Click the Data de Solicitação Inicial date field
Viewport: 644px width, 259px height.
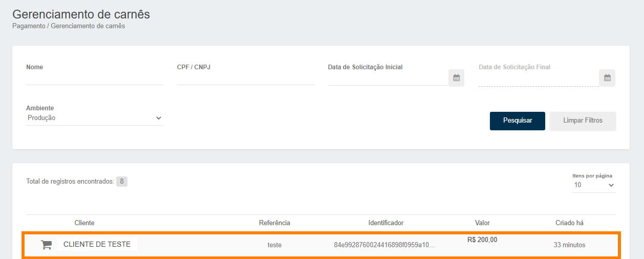coord(388,78)
